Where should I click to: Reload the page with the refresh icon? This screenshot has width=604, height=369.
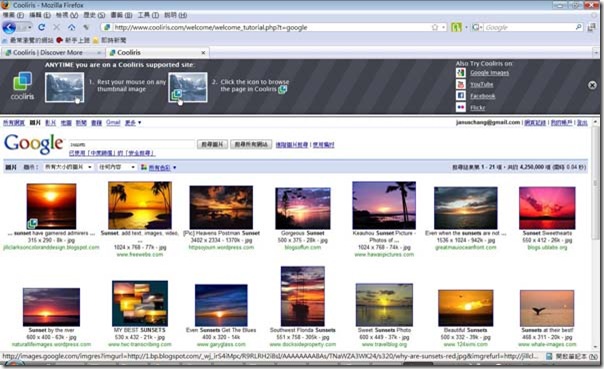(42, 27)
